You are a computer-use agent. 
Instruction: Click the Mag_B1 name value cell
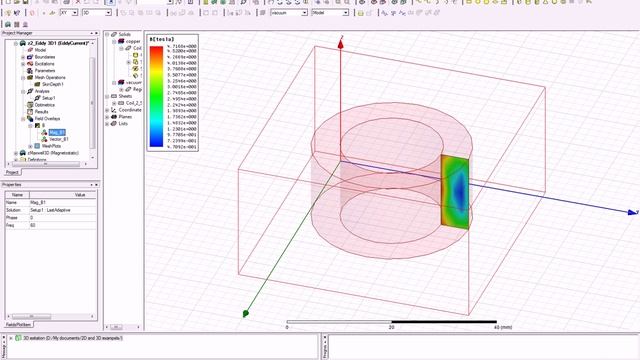(x=63, y=202)
